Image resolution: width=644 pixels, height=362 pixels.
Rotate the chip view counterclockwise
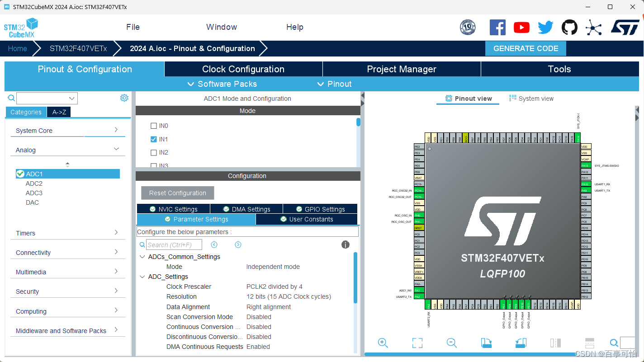(521, 343)
